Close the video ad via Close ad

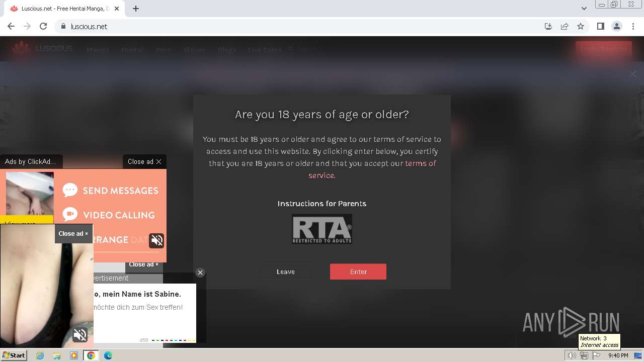pyautogui.click(x=73, y=233)
